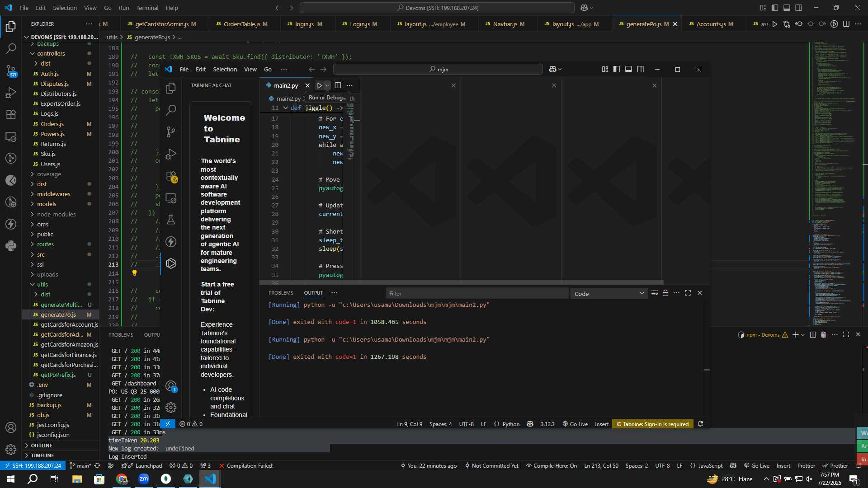Open Source Control icon in mjm window
868x488 pixels.
pyautogui.click(x=171, y=132)
